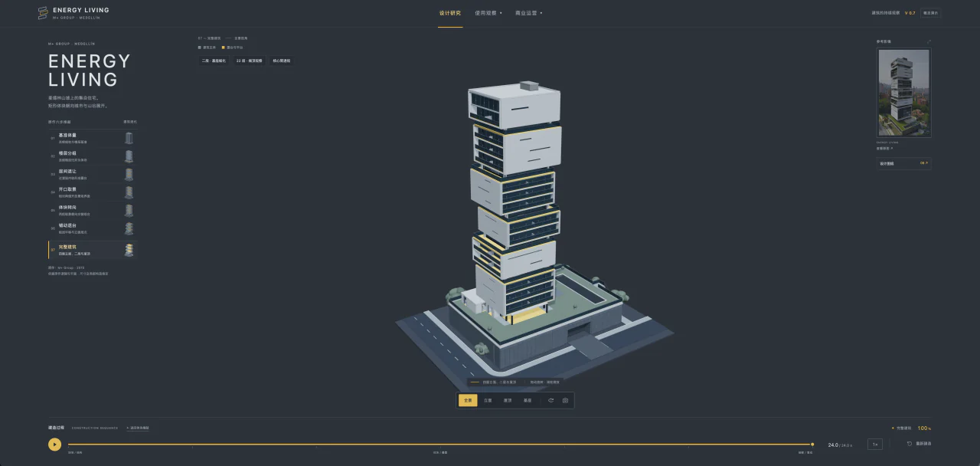Click the 核心筒透视 tag button
This screenshot has width=980, height=466.
pos(282,61)
